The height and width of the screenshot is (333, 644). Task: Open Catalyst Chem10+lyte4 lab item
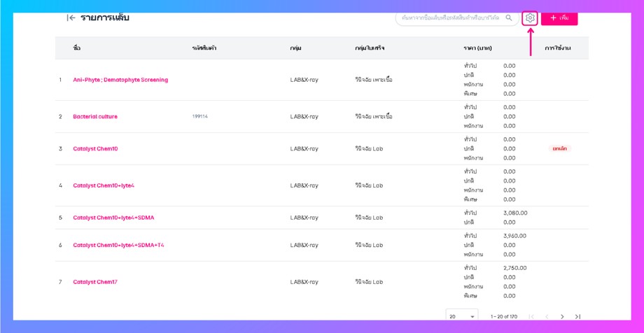[104, 185]
